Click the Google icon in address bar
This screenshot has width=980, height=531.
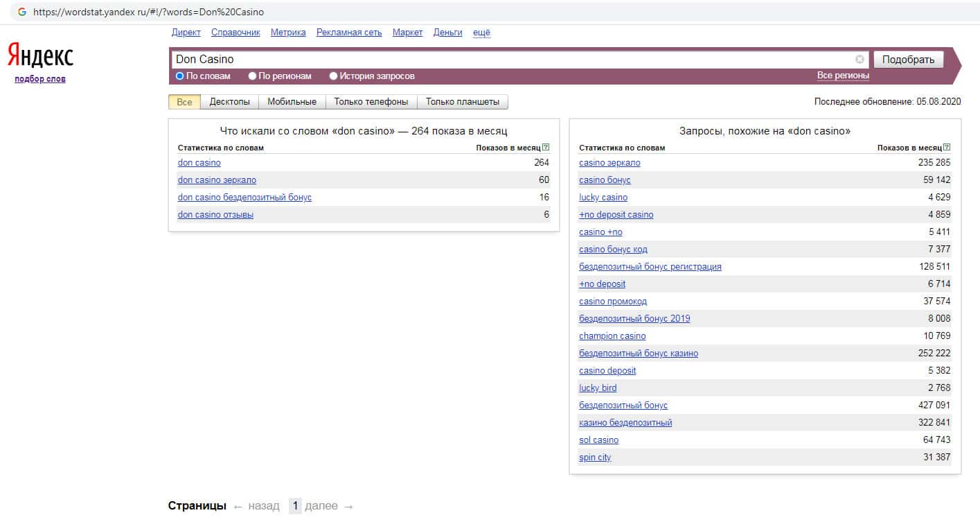pyautogui.click(x=22, y=12)
